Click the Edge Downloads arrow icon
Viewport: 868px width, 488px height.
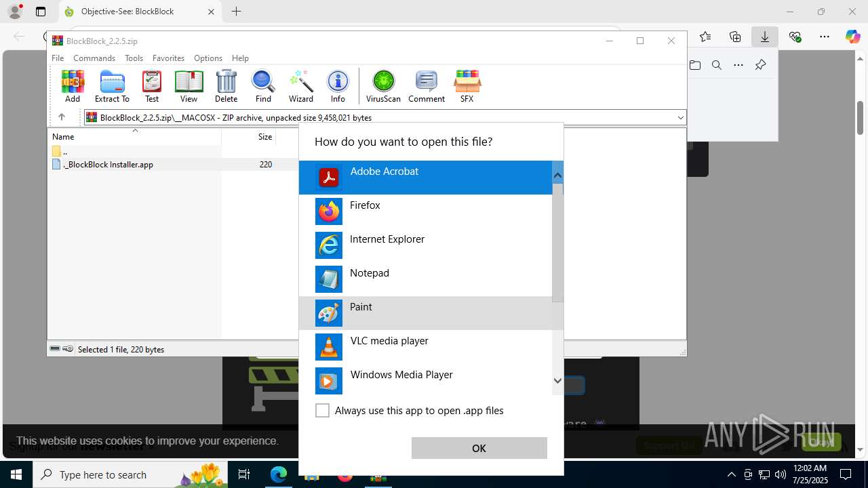(x=765, y=37)
